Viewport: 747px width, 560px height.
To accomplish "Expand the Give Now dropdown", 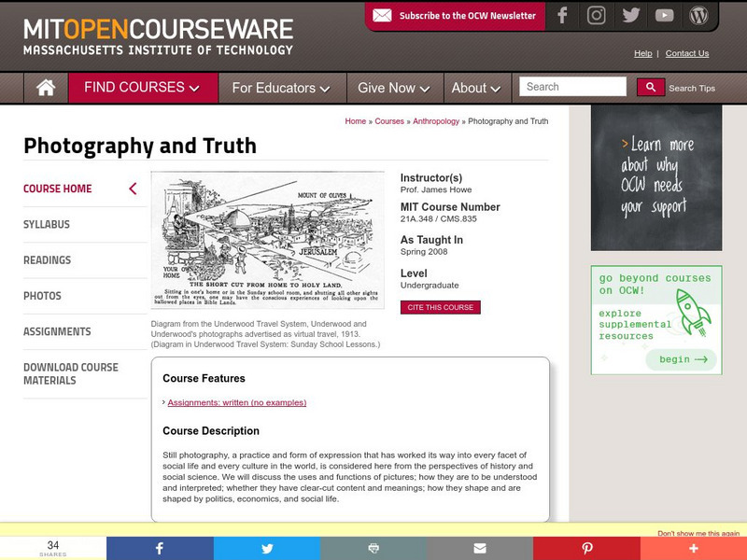I will click(x=392, y=87).
